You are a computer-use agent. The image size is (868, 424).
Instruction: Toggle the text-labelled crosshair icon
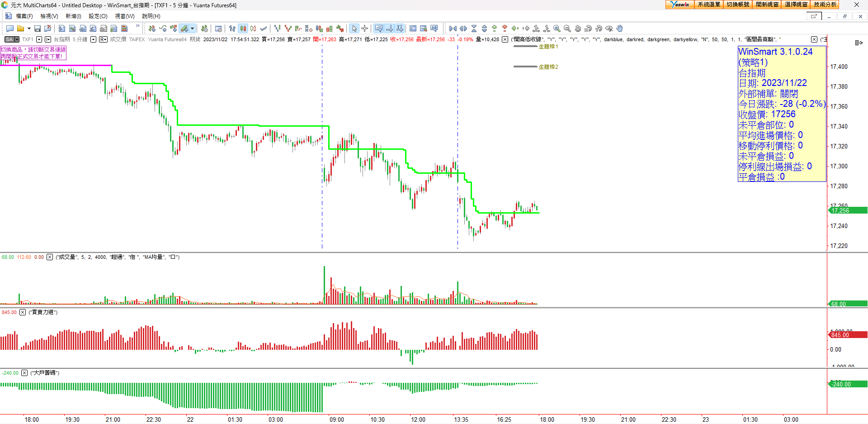pyautogui.click(x=400, y=29)
